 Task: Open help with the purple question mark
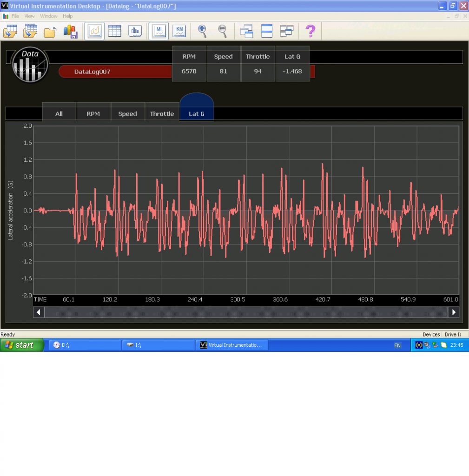tap(310, 31)
